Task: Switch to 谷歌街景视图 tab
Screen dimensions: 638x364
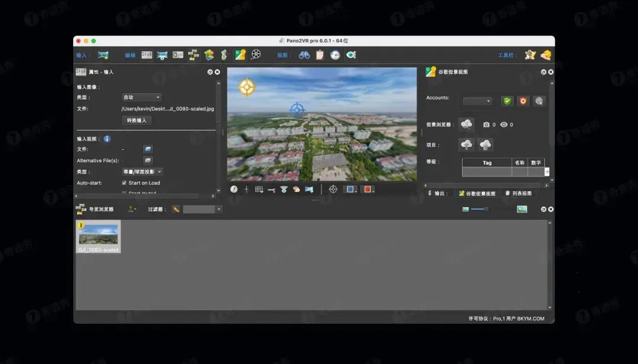Action: click(477, 194)
